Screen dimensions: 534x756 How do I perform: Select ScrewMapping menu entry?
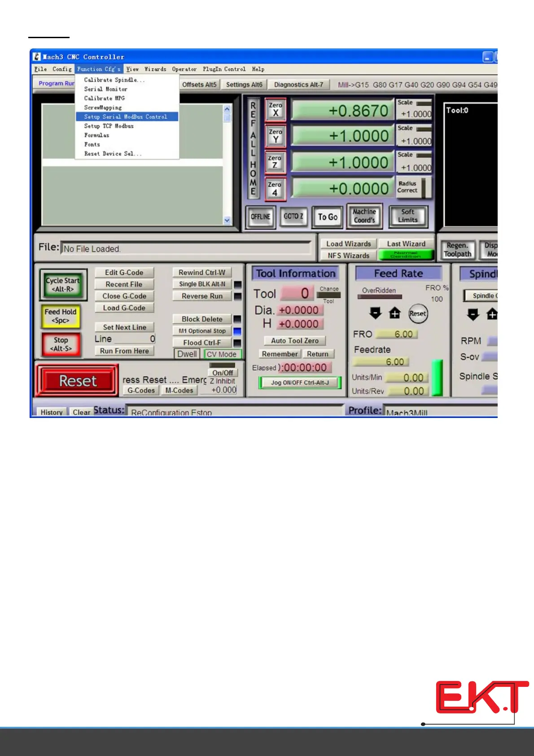coord(127,107)
